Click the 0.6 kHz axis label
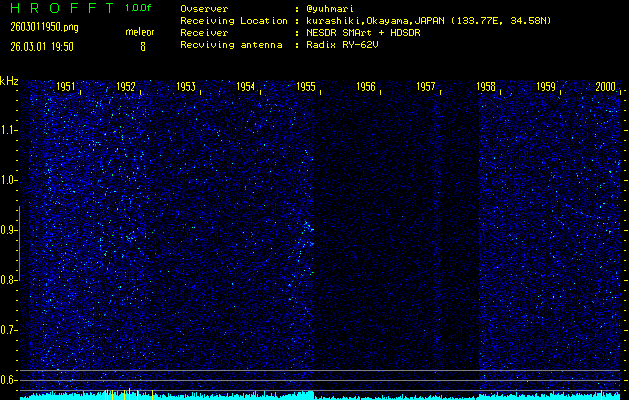Image resolution: width=629 pixels, height=400 pixels. pyautogui.click(x=7, y=380)
